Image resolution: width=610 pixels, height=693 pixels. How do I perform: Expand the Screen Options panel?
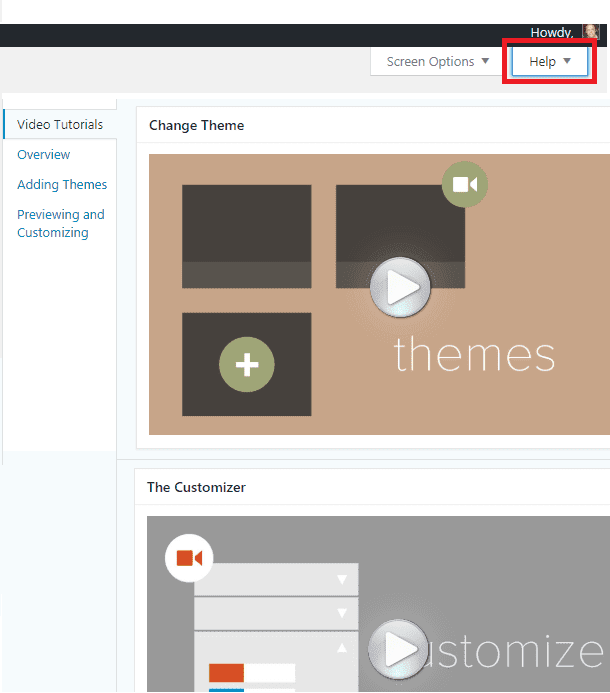(x=437, y=61)
